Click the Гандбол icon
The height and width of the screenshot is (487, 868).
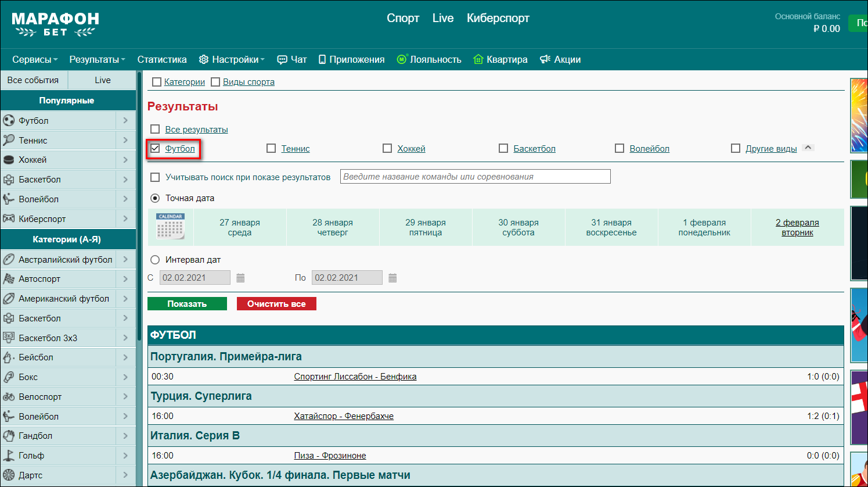point(9,436)
